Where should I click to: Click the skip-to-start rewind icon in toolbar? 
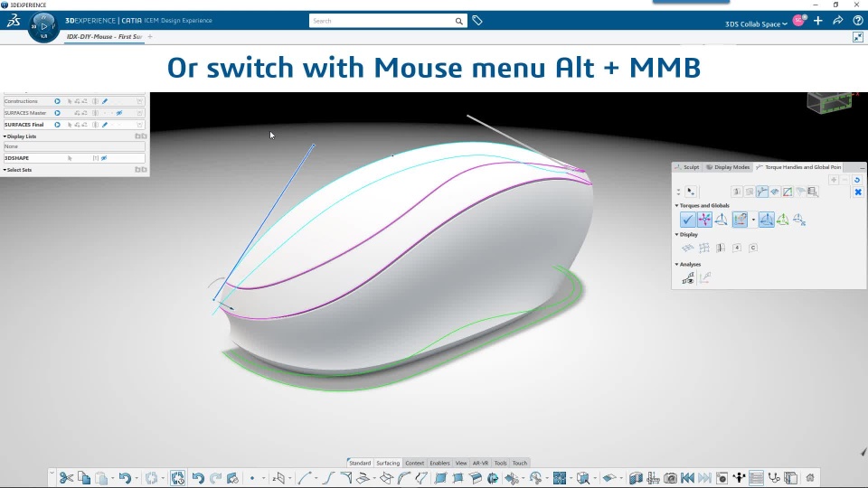tap(687, 477)
